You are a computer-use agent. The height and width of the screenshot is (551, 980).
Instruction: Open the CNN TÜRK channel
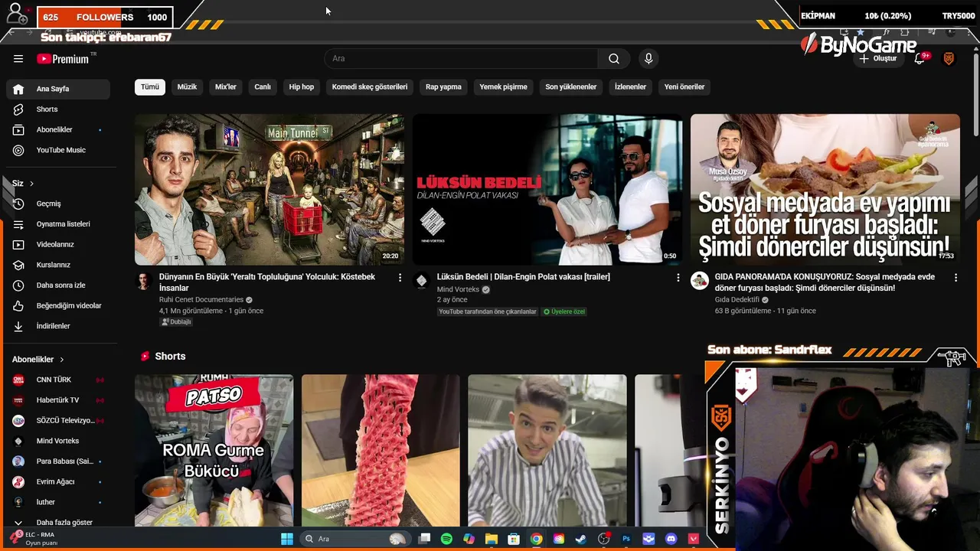tap(58, 380)
